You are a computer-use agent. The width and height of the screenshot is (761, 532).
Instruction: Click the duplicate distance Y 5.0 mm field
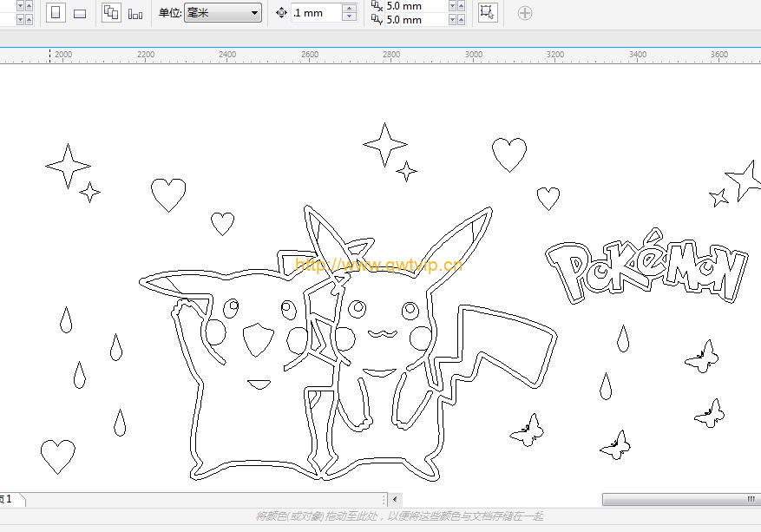[x=416, y=20]
